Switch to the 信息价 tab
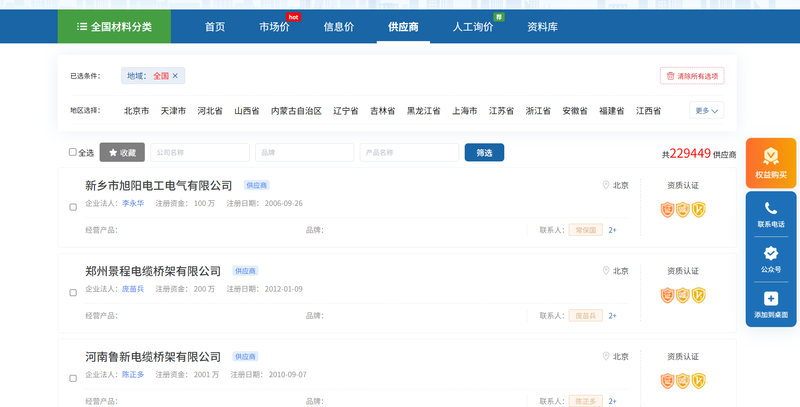Image resolution: width=800 pixels, height=407 pixels. coord(339,27)
